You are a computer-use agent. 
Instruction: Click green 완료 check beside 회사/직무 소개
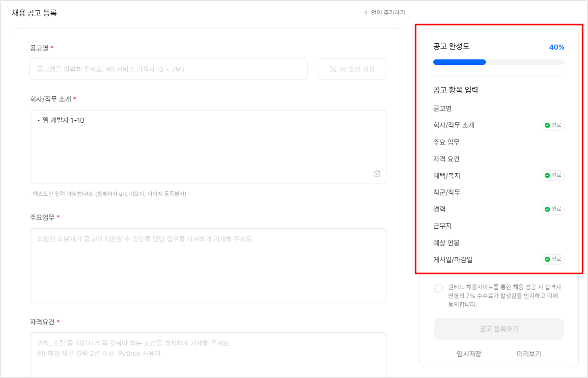[547, 125]
